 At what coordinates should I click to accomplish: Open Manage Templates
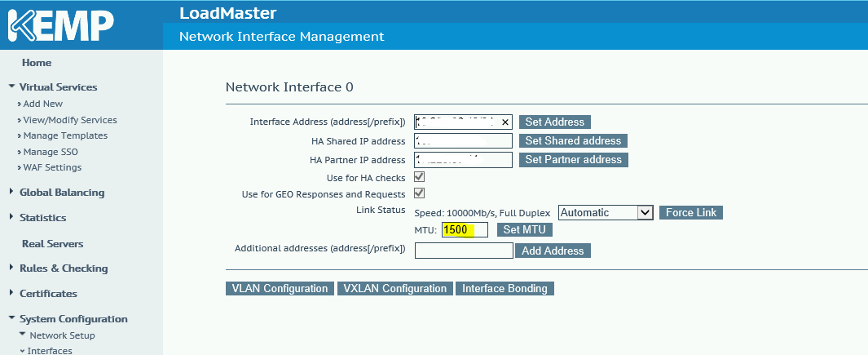[x=65, y=135]
